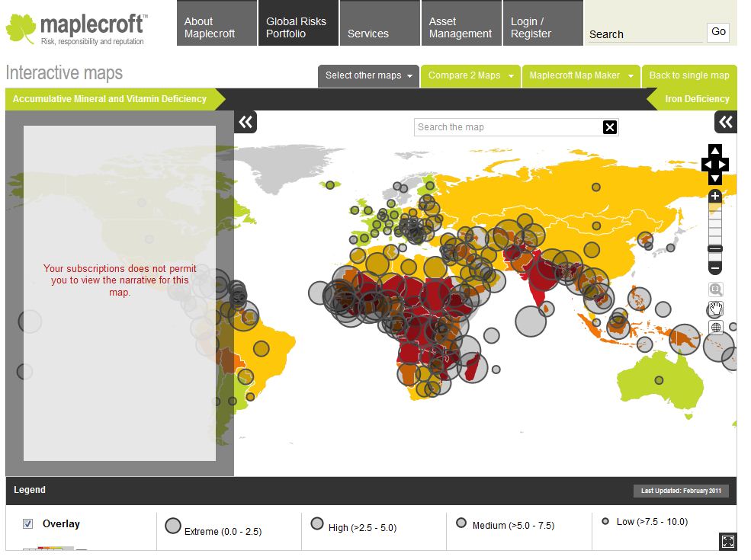Collapse the right panel double-arrow
Image resolution: width=751 pixels, height=560 pixels.
coord(726,122)
